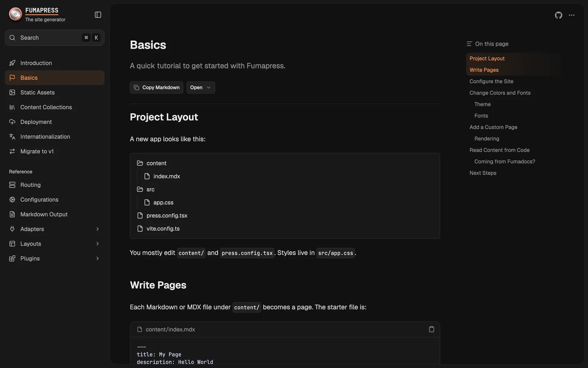588x368 pixels.
Task: Click the swap arrows icon beside Migrate to v1
Action: 12,151
